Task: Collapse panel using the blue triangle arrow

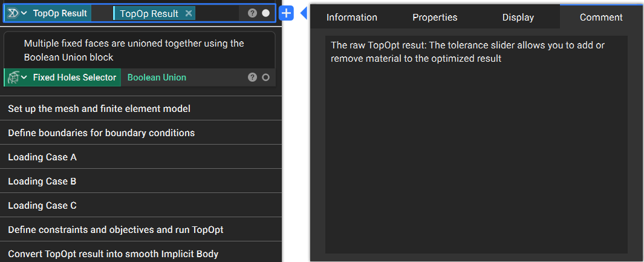Action: [304, 13]
